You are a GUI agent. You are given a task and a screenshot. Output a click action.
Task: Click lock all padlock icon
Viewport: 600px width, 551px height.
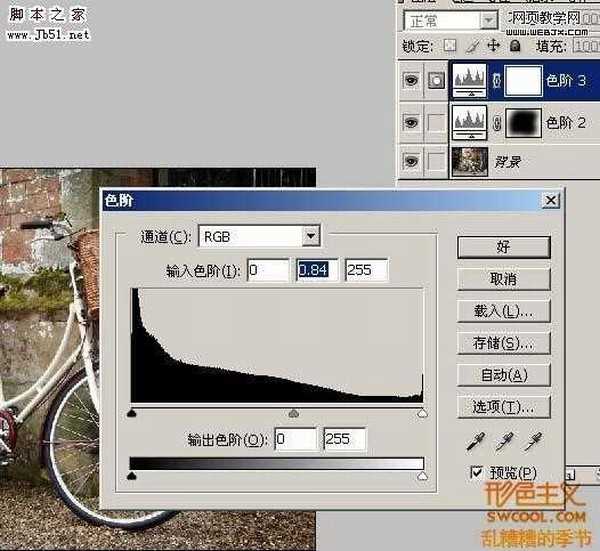pyautogui.click(x=515, y=46)
